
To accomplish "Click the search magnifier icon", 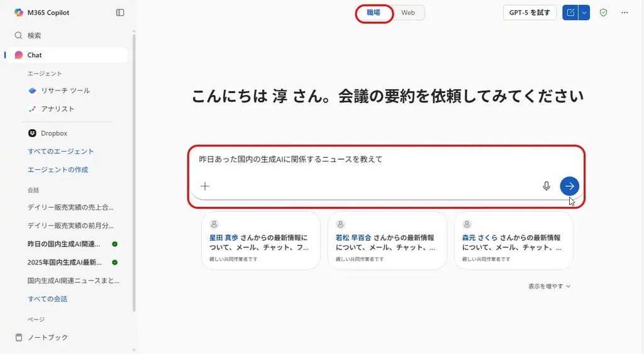I will click(19, 36).
